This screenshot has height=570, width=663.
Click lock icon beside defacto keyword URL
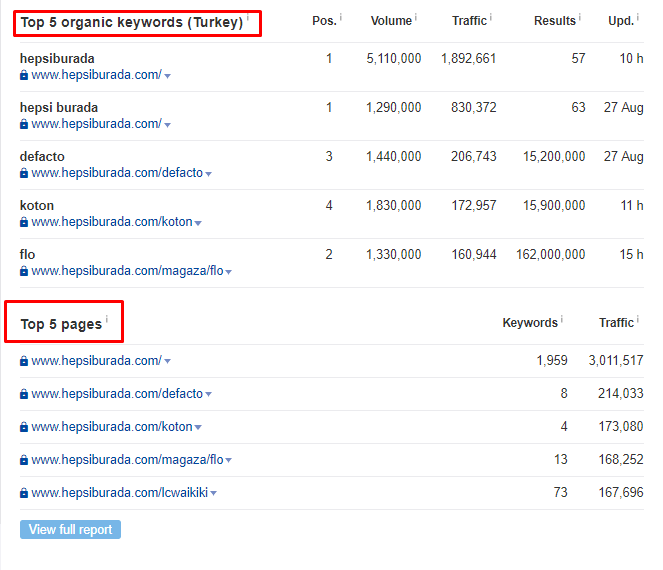tap(24, 173)
